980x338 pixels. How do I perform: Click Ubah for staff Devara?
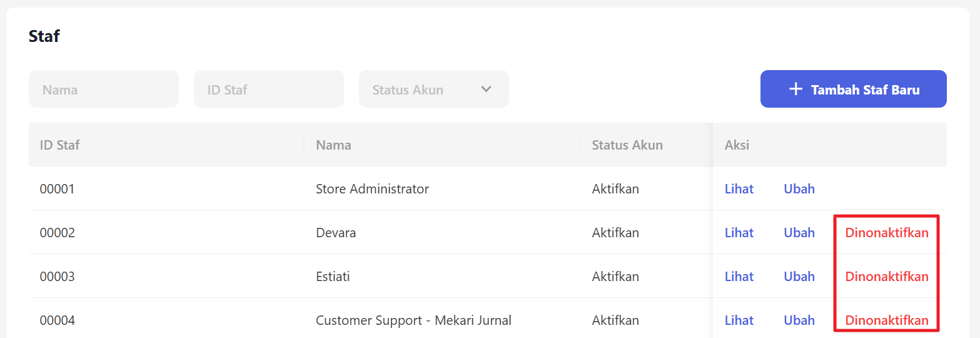[799, 233]
